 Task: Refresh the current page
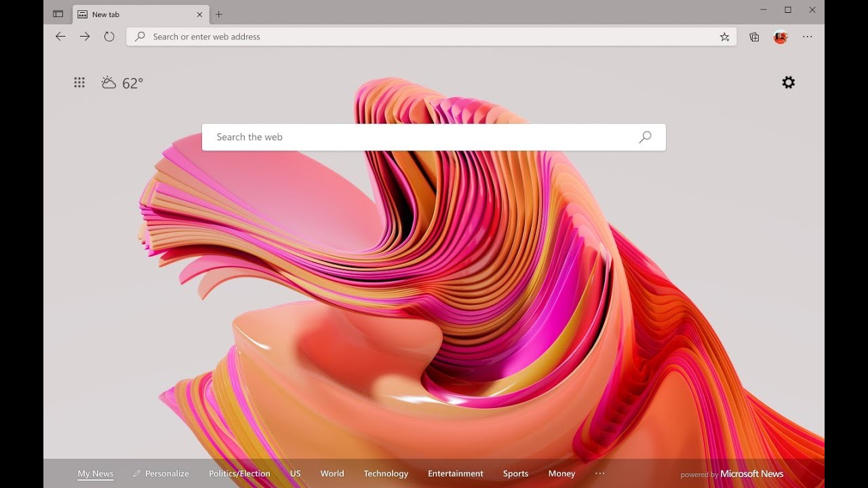[x=109, y=37]
